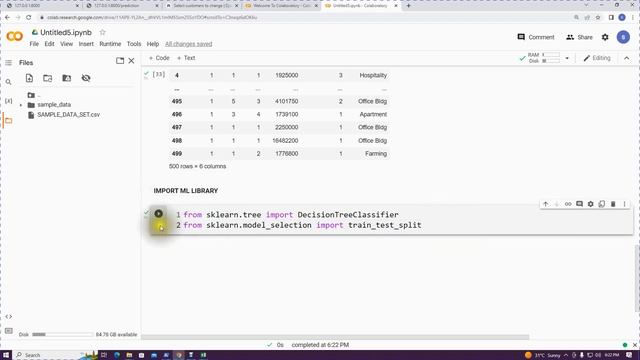Click the All changes saved link
The image size is (640, 360).
click(x=189, y=44)
